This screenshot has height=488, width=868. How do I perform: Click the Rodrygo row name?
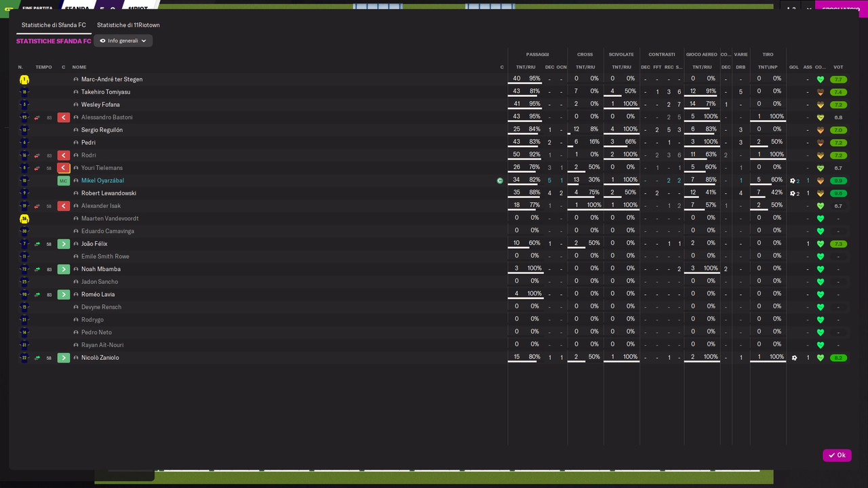pos(92,320)
